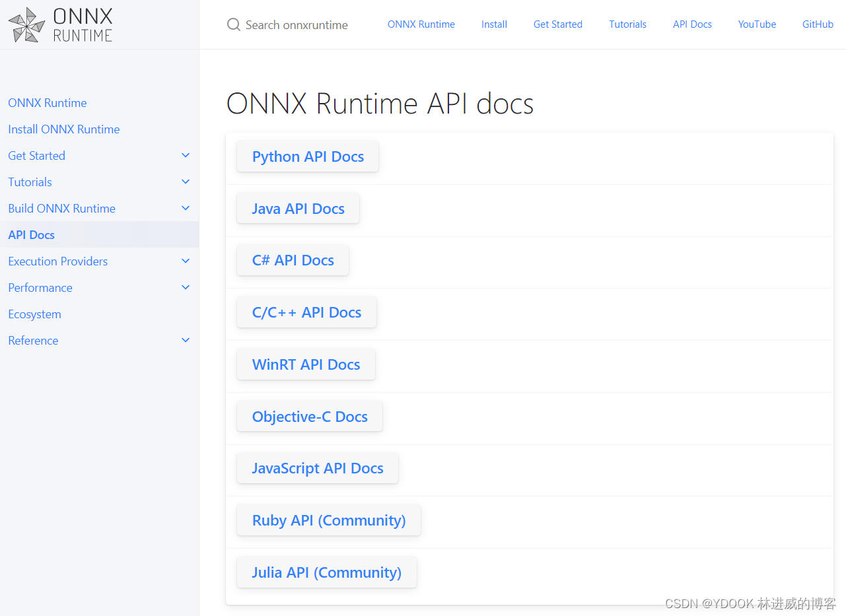This screenshot has width=846, height=616.
Task: Click the ONNX Runtime logo
Action: 59,24
